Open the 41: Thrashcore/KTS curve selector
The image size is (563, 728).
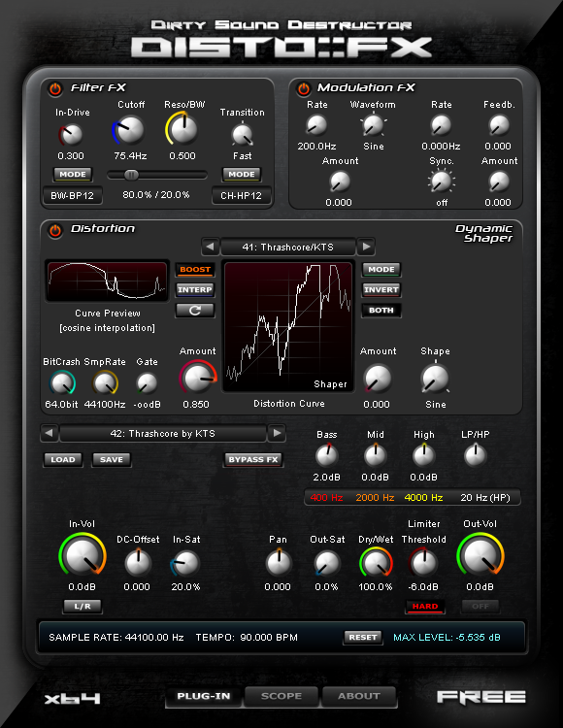287,247
